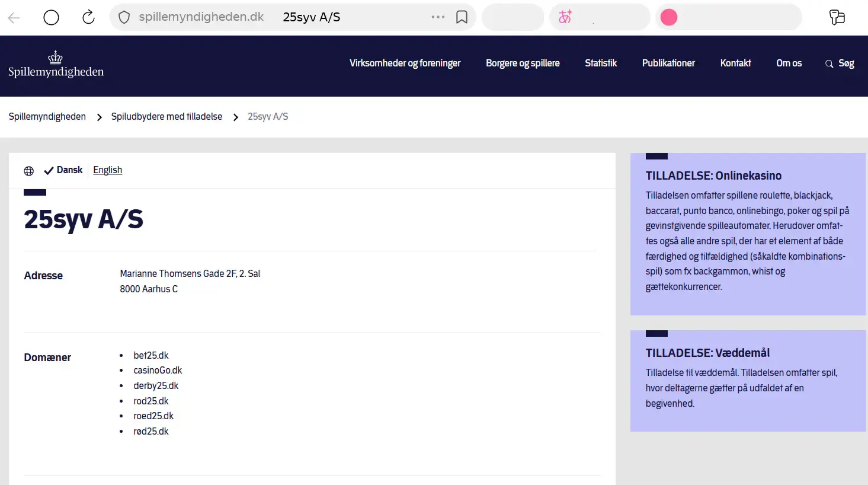The width and height of the screenshot is (868, 485).
Task: Click domain derby25.dk in the list
Action: click(x=156, y=386)
